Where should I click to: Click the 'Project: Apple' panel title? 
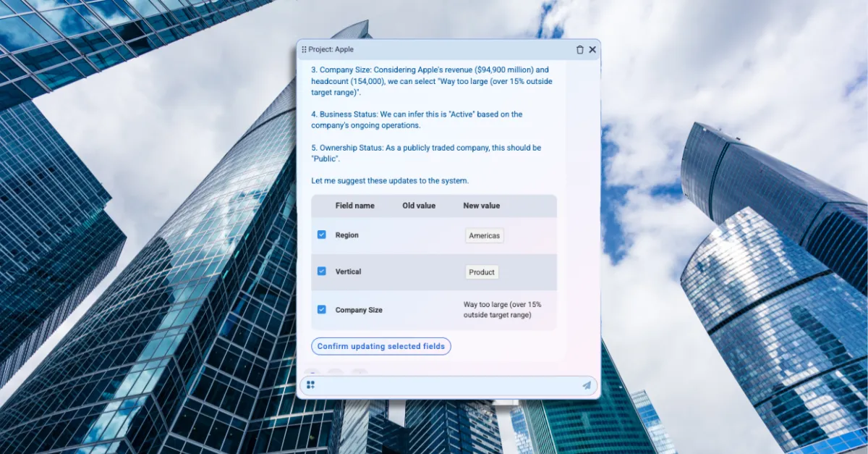pyautogui.click(x=331, y=50)
